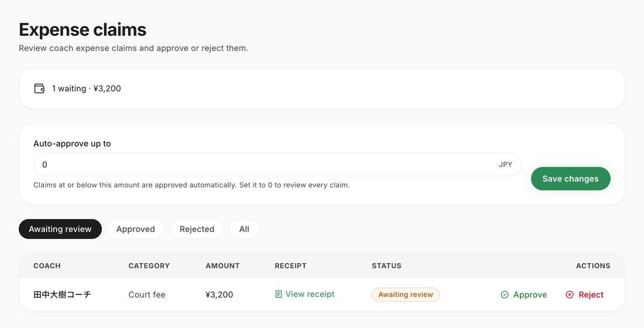The image size is (644, 328).
Task: Click the RECEIPT column header
Action: click(x=290, y=266)
